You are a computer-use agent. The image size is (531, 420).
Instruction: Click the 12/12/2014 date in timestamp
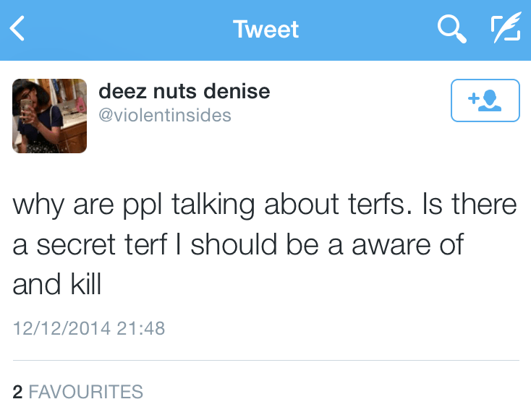coord(61,328)
